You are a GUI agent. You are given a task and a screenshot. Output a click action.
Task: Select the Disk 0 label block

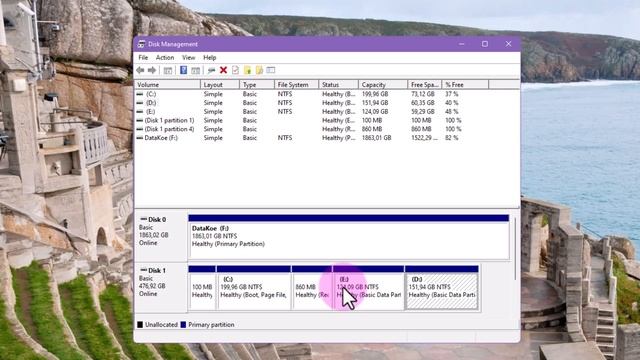[x=161, y=236]
